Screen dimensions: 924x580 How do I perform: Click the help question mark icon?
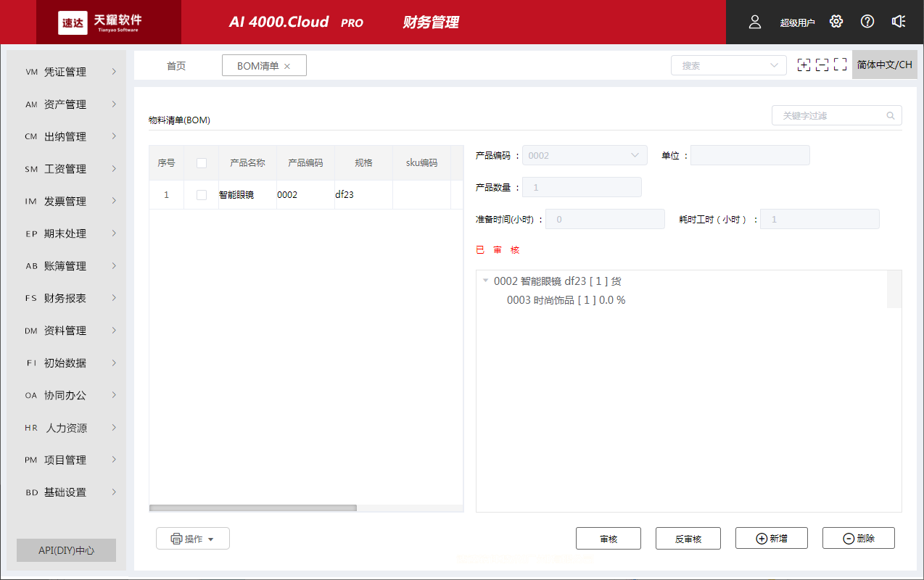tap(867, 22)
